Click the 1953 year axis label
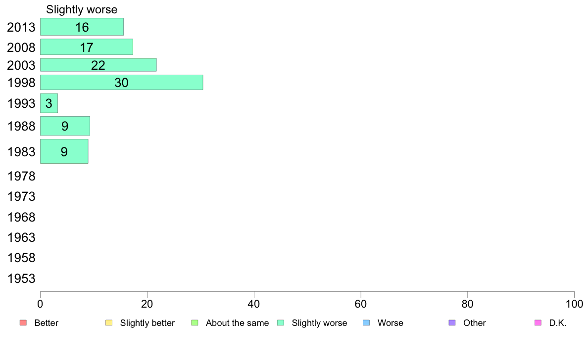 tap(21, 278)
